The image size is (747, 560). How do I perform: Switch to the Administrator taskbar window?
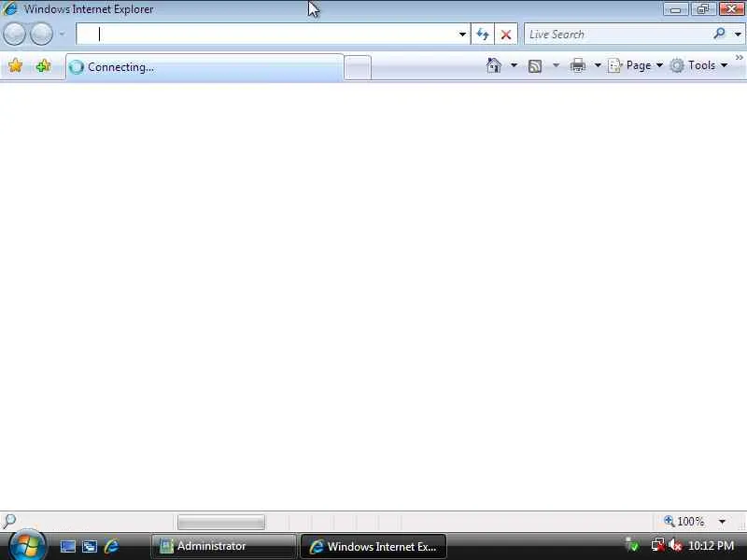(224, 546)
